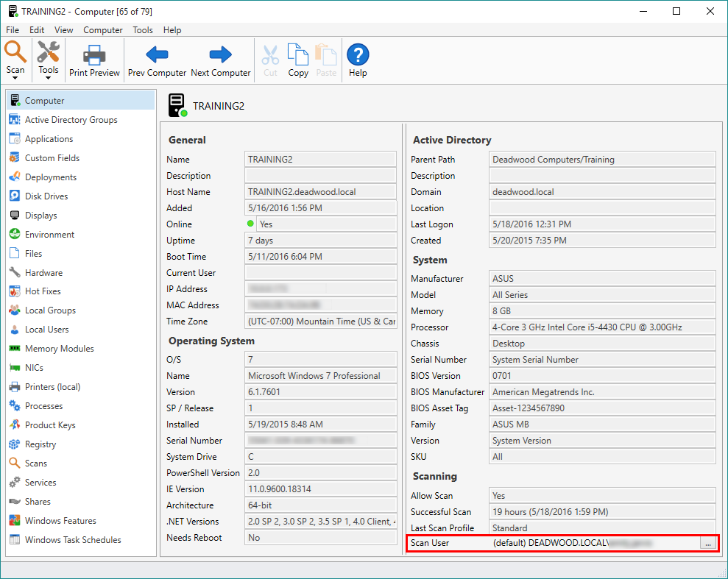Go to Next Computer arrow
This screenshot has height=579, width=728.
tap(221, 54)
